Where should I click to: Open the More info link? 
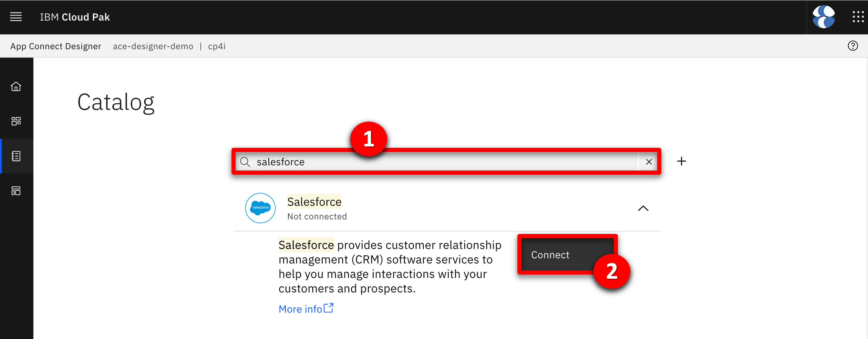pos(306,309)
